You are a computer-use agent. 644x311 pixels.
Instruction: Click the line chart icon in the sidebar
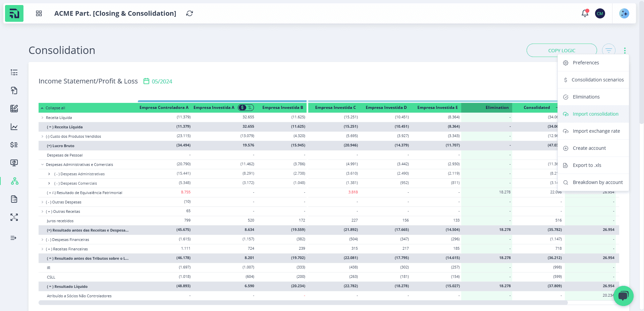tap(14, 127)
